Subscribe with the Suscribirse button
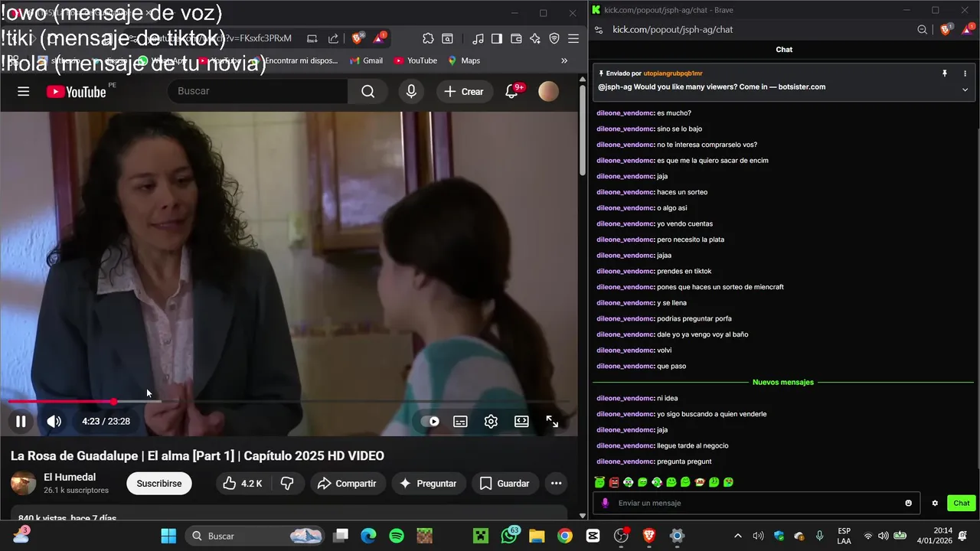Viewport: 980px width, 551px height. [159, 484]
